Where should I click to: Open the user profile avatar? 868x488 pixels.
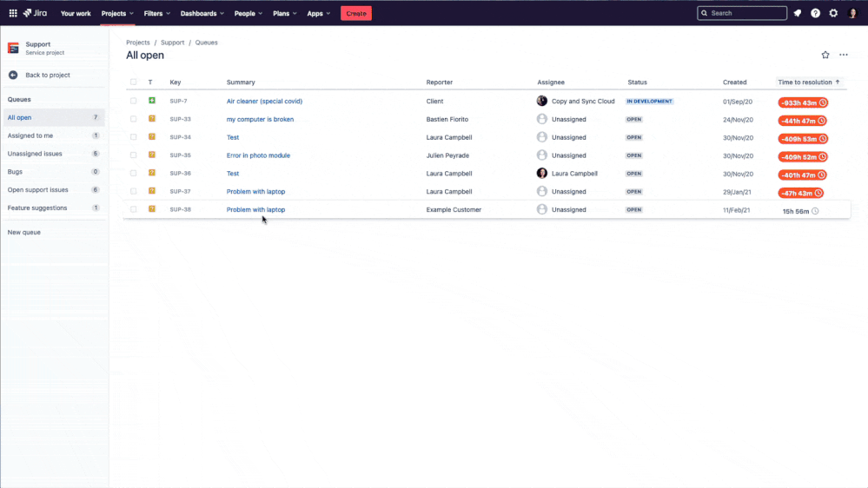pyautogui.click(x=852, y=13)
